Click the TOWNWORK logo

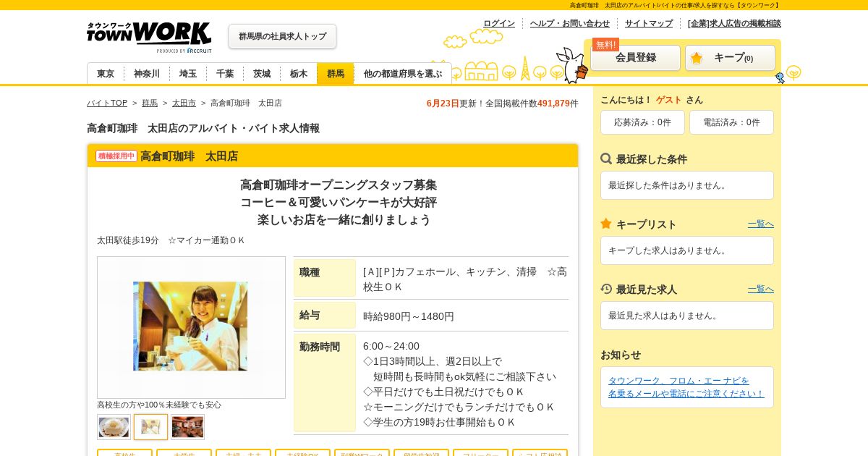[x=149, y=37]
